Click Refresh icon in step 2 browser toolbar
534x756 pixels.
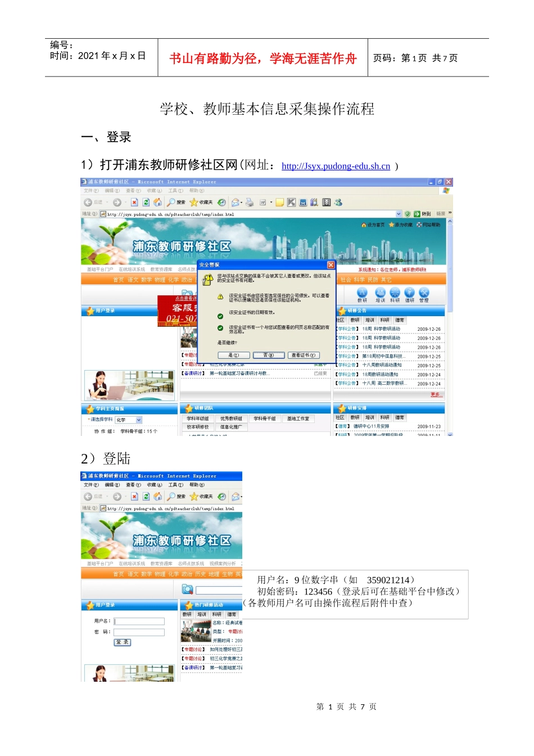[146, 497]
